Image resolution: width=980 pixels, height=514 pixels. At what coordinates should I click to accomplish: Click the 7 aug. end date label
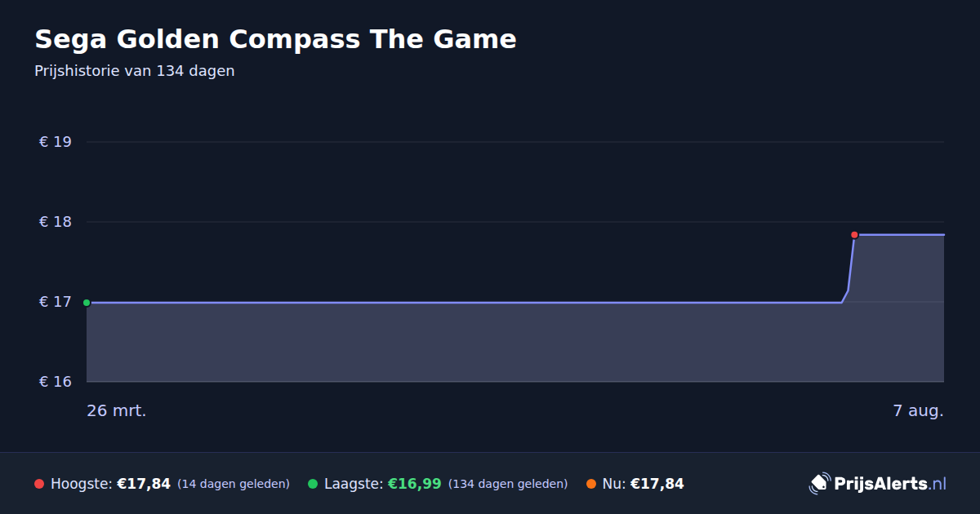coord(918,410)
